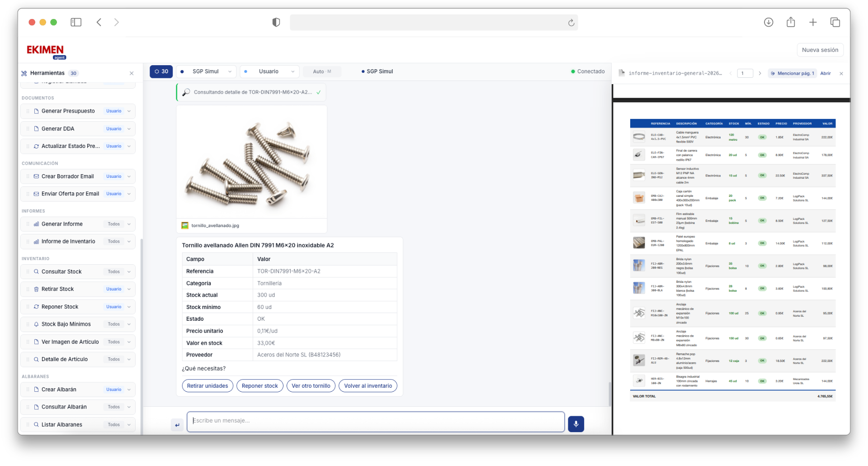This screenshot has height=466, width=868.
Task: Click the Safari share icon
Action: point(790,22)
